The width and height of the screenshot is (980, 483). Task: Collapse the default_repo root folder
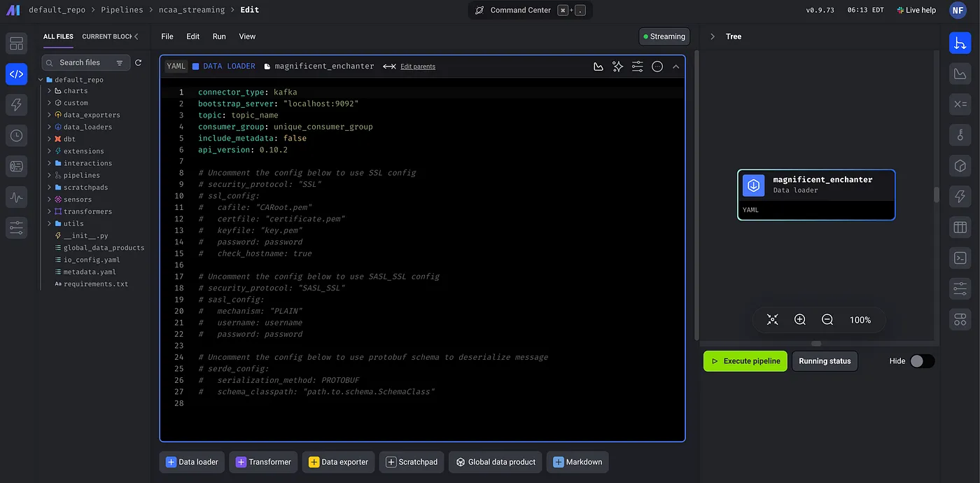pos(41,80)
